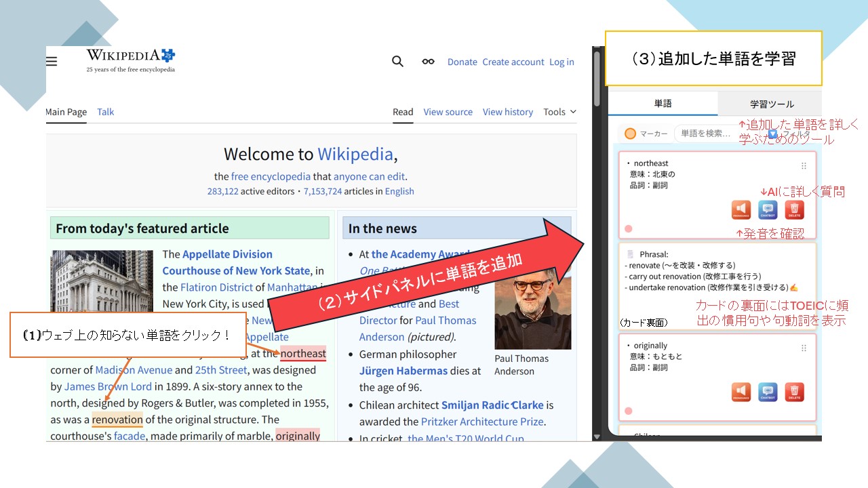The width and height of the screenshot is (868, 488).
Task: Play pronunciation for the originally card
Action: [741, 392]
